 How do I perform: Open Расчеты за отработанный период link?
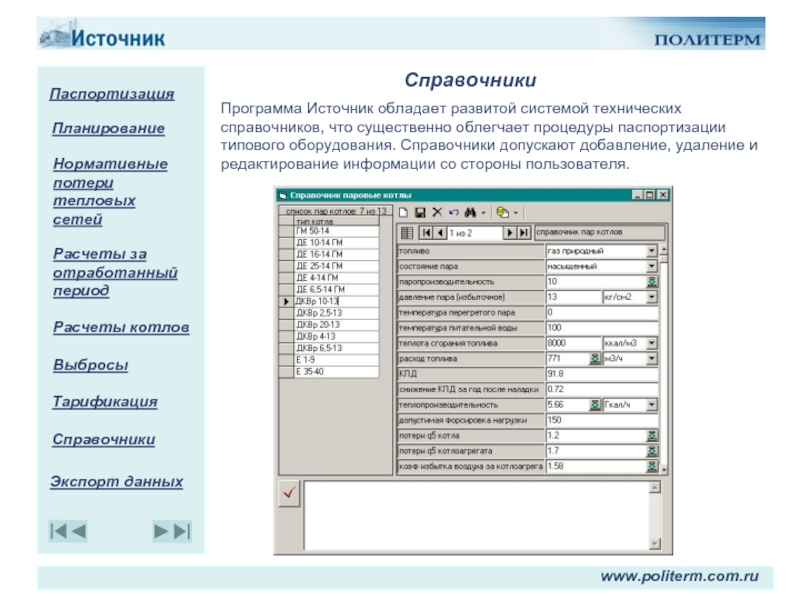[115, 272]
